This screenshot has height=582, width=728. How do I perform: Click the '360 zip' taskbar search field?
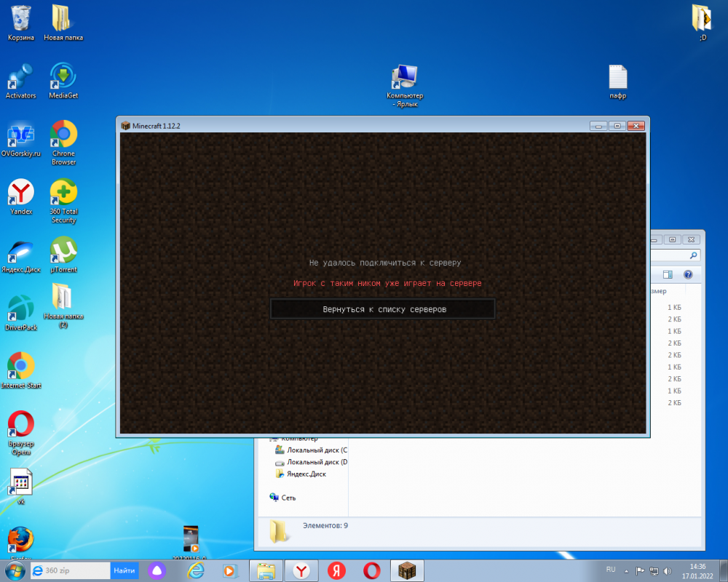(71, 570)
